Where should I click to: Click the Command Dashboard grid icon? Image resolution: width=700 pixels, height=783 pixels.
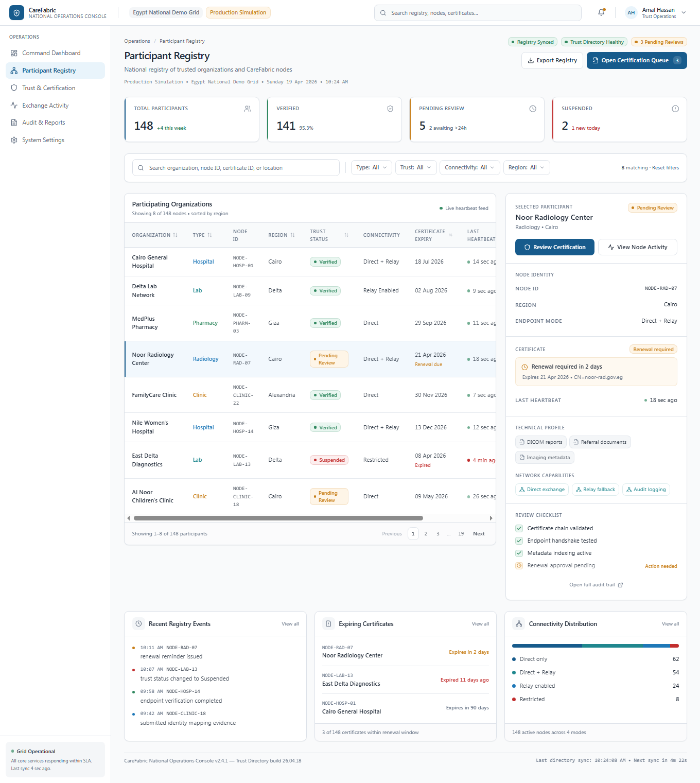(14, 53)
